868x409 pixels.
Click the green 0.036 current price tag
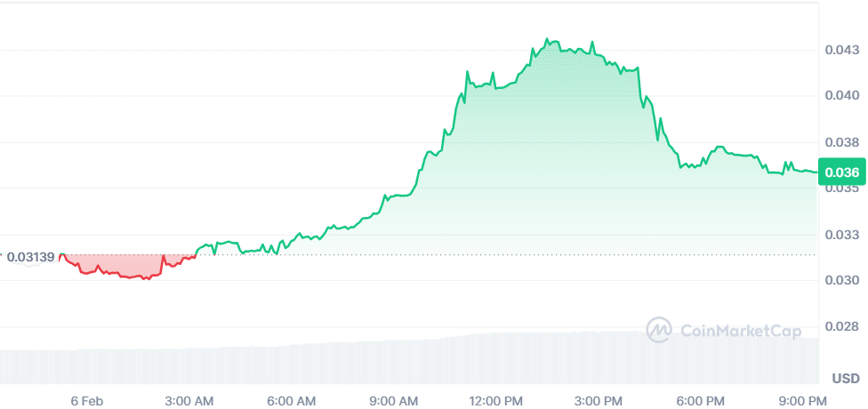(841, 172)
